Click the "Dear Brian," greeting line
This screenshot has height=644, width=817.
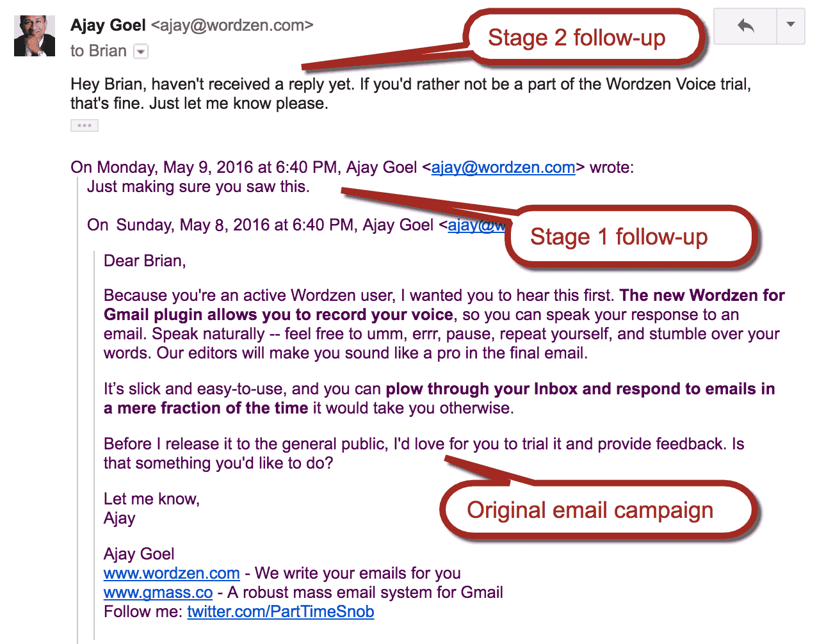click(x=145, y=261)
